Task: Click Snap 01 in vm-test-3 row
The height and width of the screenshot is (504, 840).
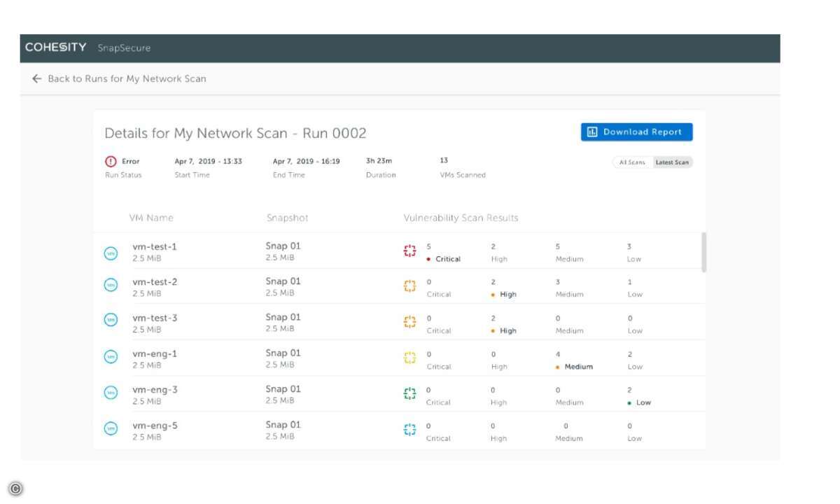Action: (283, 317)
